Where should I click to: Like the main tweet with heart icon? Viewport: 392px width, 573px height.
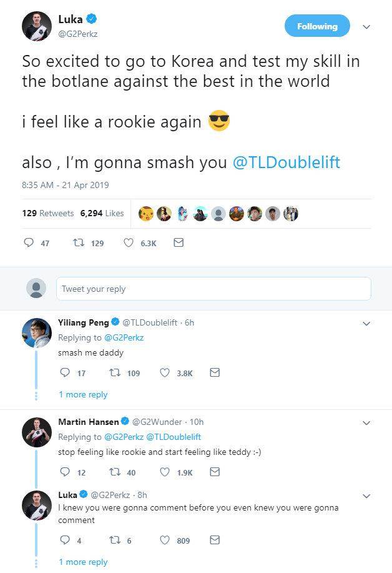pyautogui.click(x=129, y=243)
